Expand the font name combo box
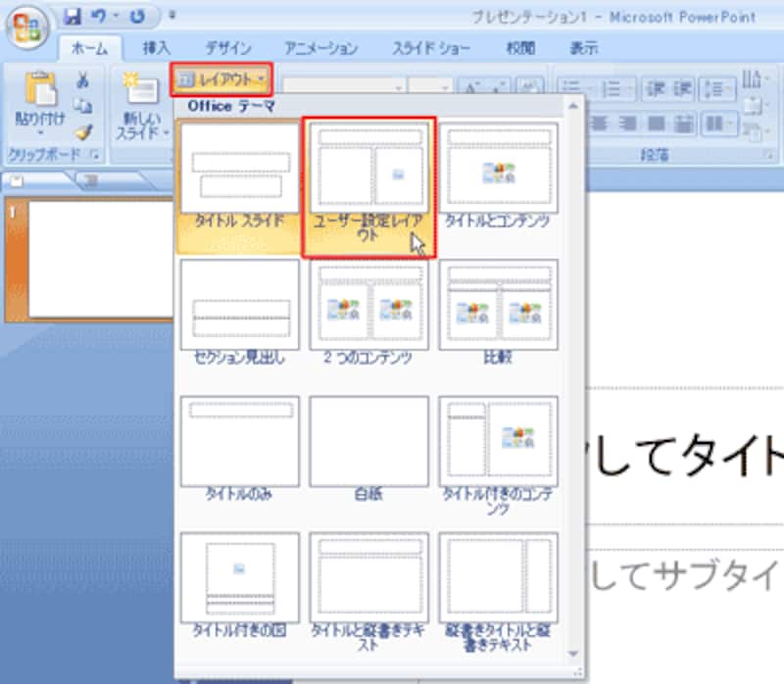 (398, 88)
